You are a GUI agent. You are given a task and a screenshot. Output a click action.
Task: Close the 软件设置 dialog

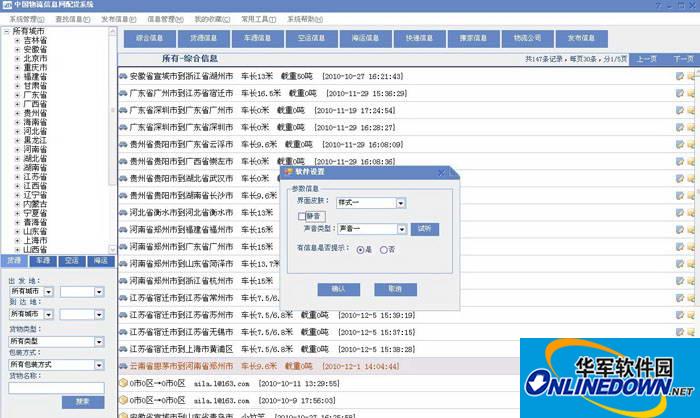point(442,172)
